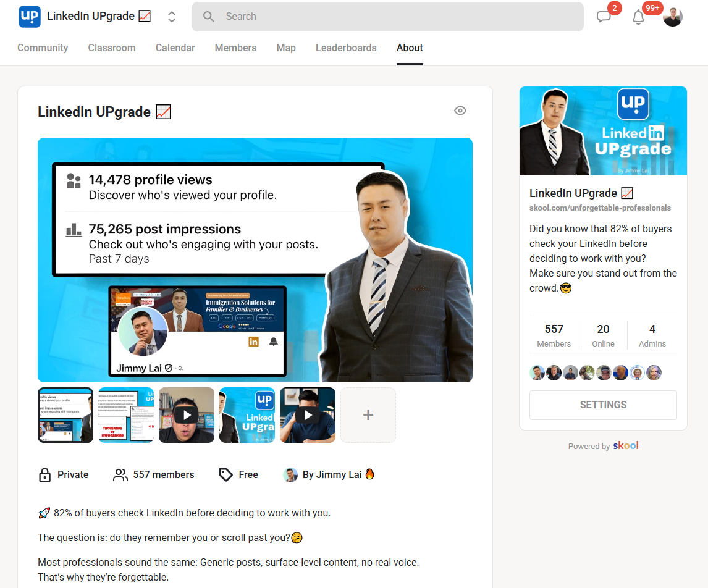Open the community switcher chevron beside the group name

[171, 17]
